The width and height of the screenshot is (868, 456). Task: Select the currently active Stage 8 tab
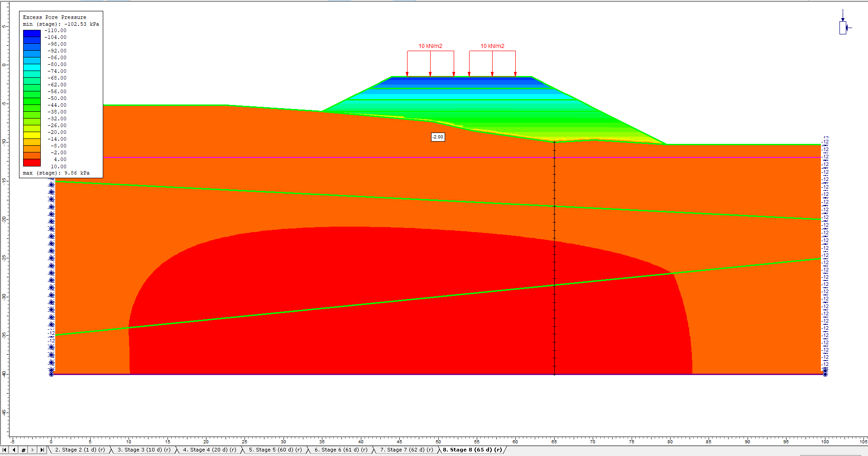(x=471, y=450)
